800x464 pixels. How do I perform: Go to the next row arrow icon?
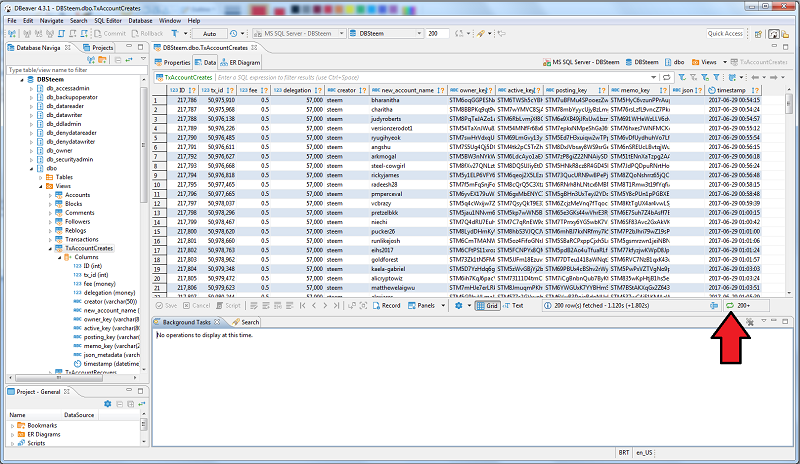(x=325, y=306)
